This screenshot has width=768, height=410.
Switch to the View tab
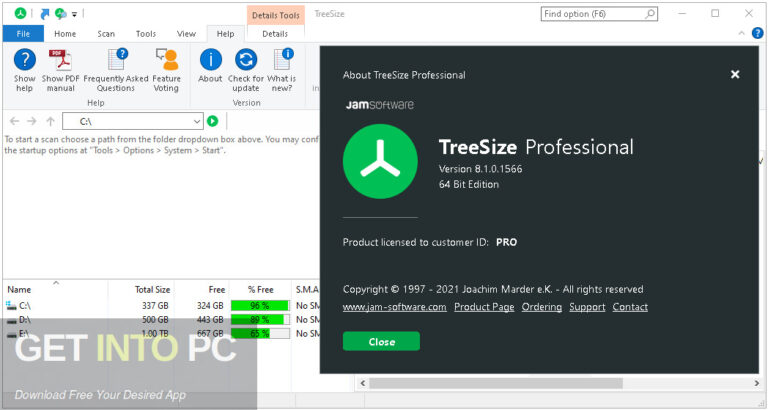(x=186, y=34)
